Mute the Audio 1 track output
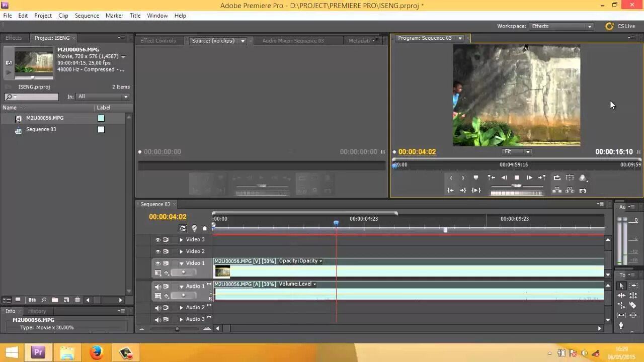This screenshot has width=644, height=362. coord(157,287)
